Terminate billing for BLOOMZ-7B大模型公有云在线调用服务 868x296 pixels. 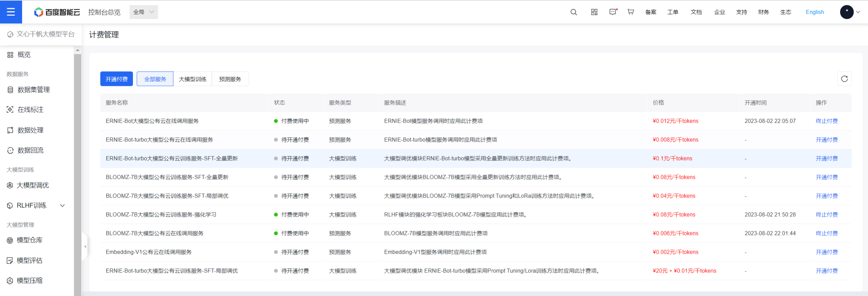pos(827,233)
